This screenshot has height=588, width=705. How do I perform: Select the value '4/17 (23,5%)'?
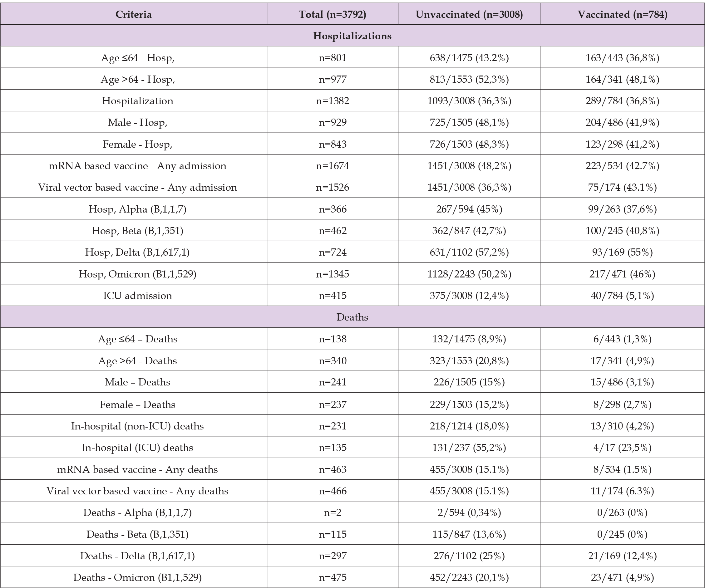coord(622,447)
